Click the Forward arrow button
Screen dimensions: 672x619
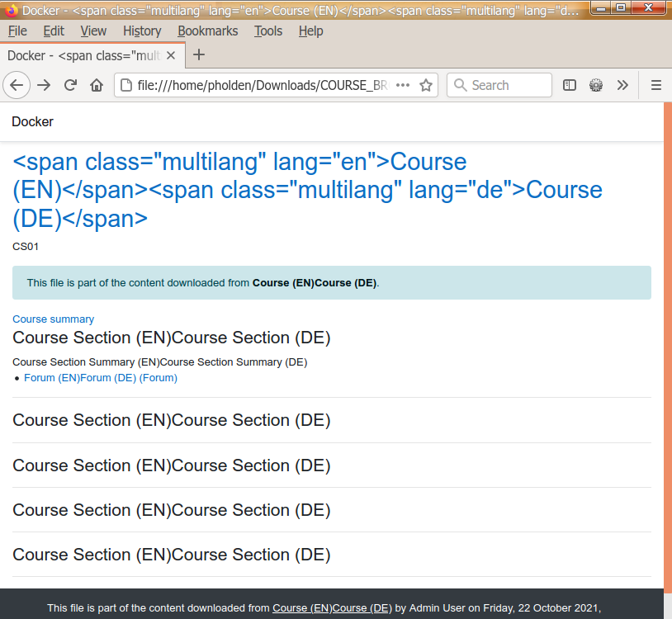44,85
